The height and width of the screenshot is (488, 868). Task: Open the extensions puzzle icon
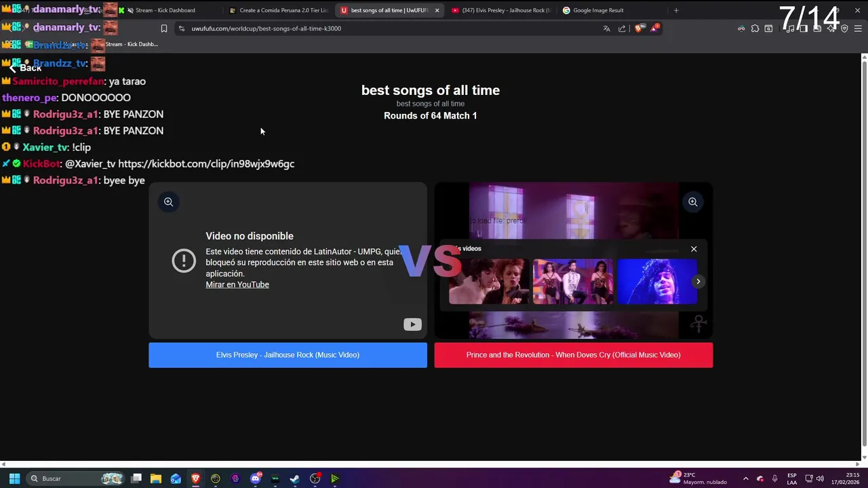[755, 28]
